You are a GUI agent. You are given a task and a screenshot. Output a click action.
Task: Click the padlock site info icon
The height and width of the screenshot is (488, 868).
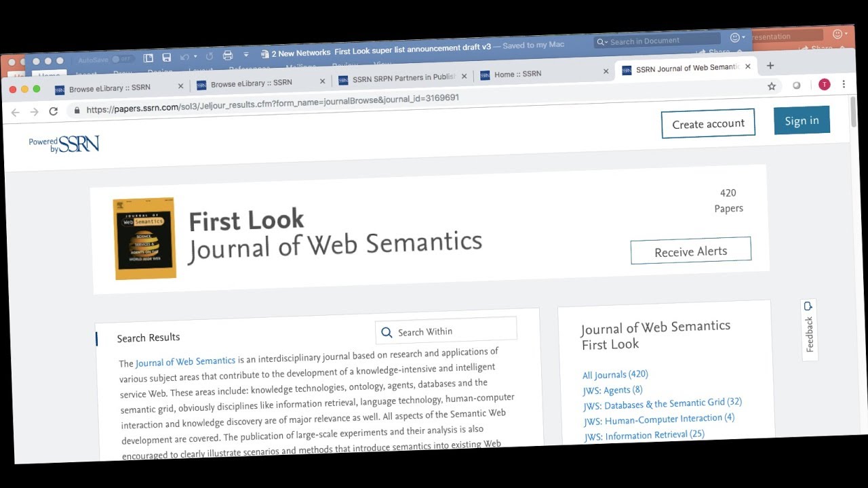[77, 110]
